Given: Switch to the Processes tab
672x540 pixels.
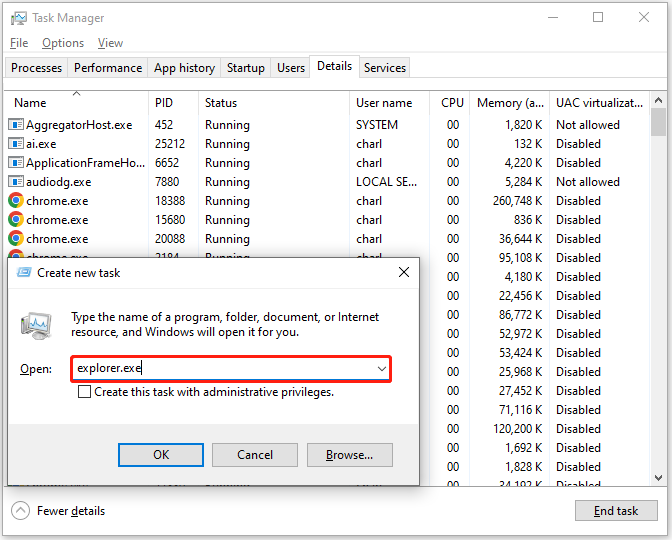Looking at the screenshot, I should coord(36,68).
